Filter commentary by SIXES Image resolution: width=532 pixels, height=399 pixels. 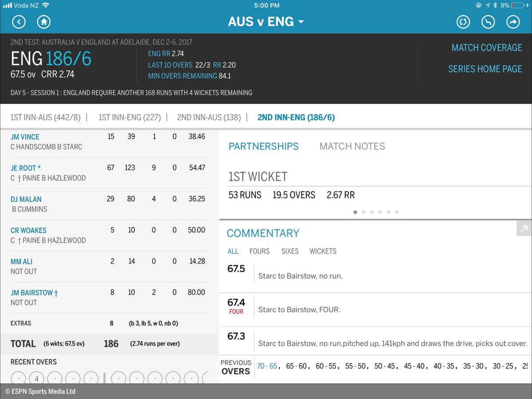tap(290, 251)
